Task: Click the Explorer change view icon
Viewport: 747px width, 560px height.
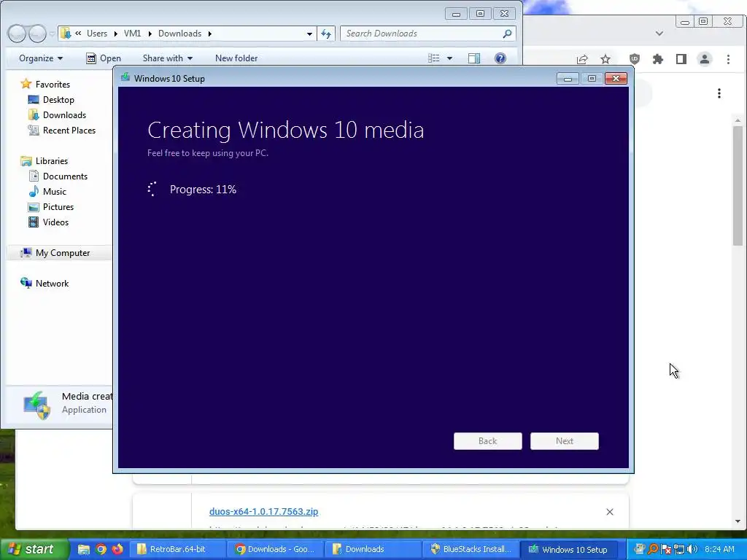Action: pyautogui.click(x=433, y=58)
